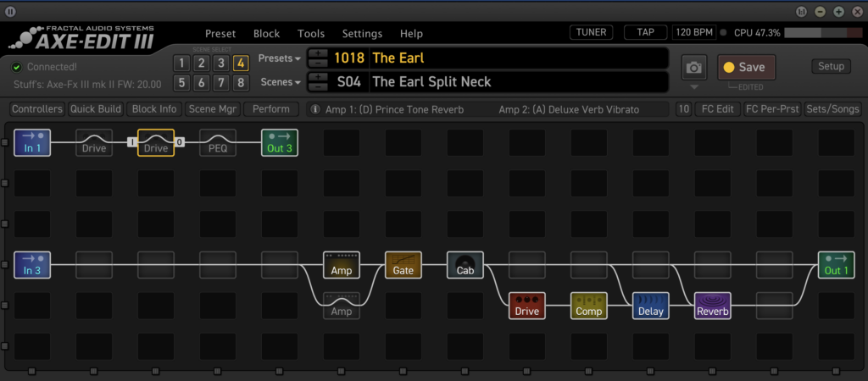This screenshot has height=381, width=868.
Task: Go to next scene with plus button
Action: coord(318,77)
